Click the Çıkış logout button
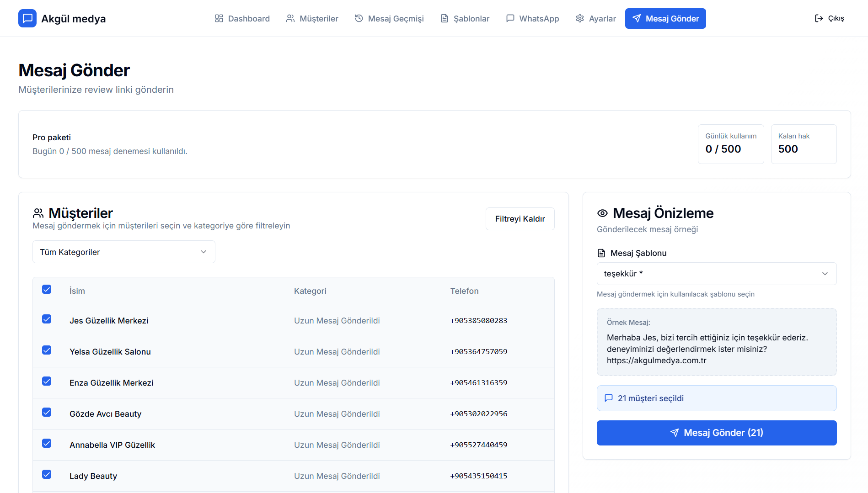Viewport: 868px width, 493px height. [x=830, y=18]
